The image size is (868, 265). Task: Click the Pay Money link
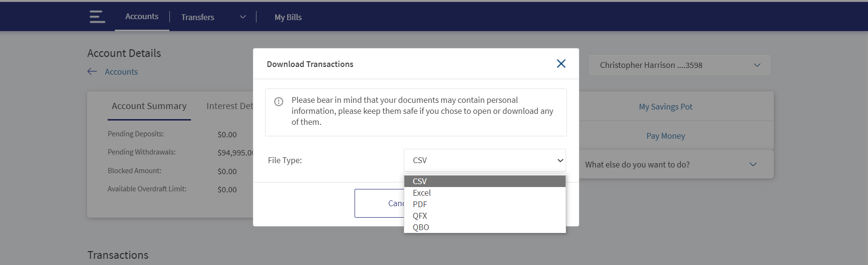click(x=666, y=136)
